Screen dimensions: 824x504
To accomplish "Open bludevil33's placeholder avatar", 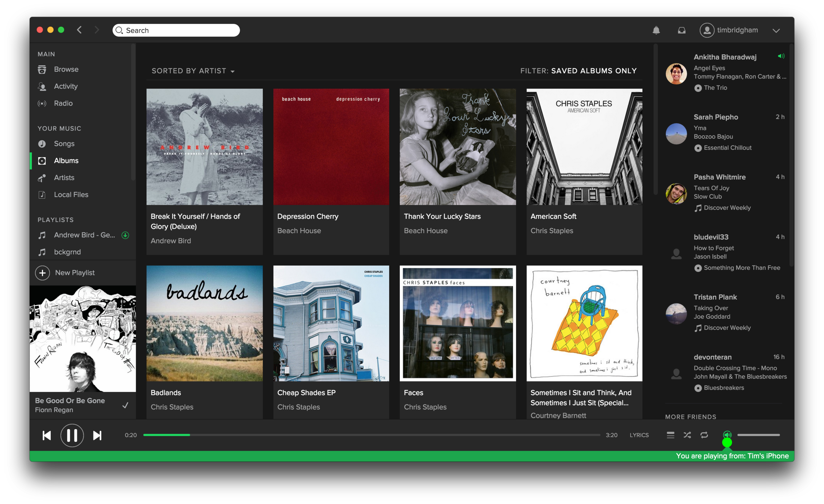I will coord(676,254).
